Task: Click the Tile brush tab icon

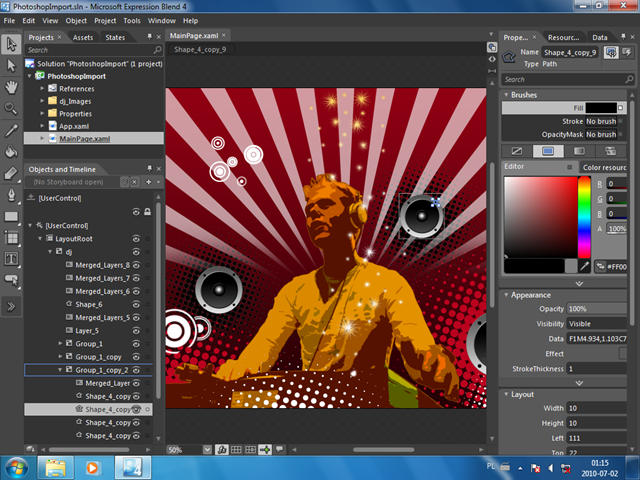Action: [611, 151]
